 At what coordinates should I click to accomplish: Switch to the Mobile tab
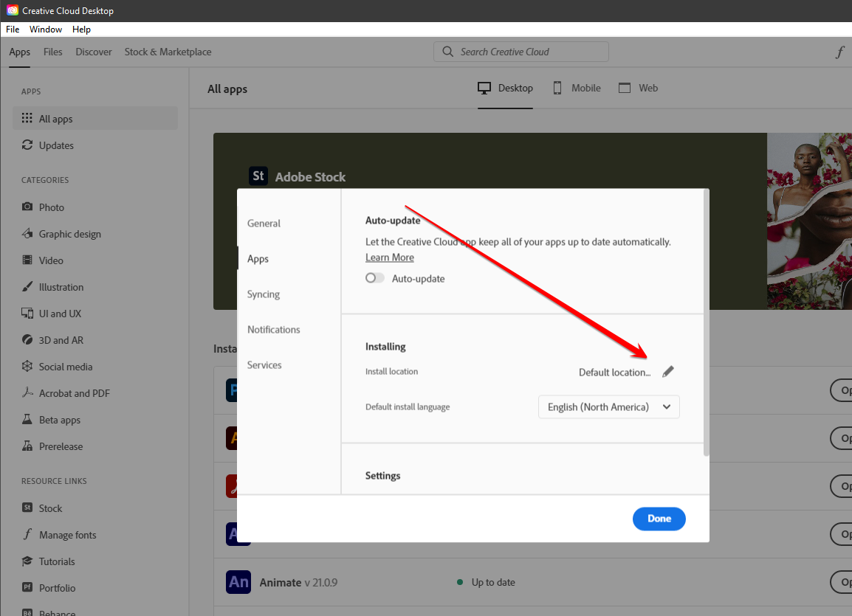[577, 88]
